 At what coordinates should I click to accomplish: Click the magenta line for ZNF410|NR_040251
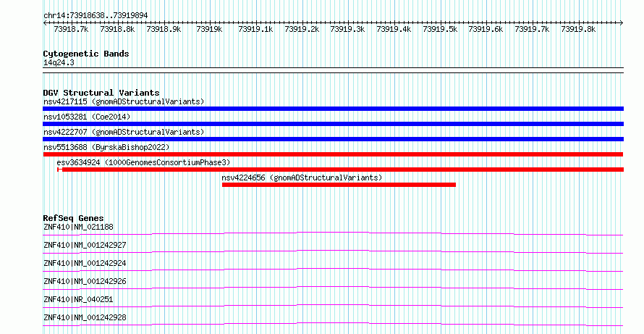333,306
